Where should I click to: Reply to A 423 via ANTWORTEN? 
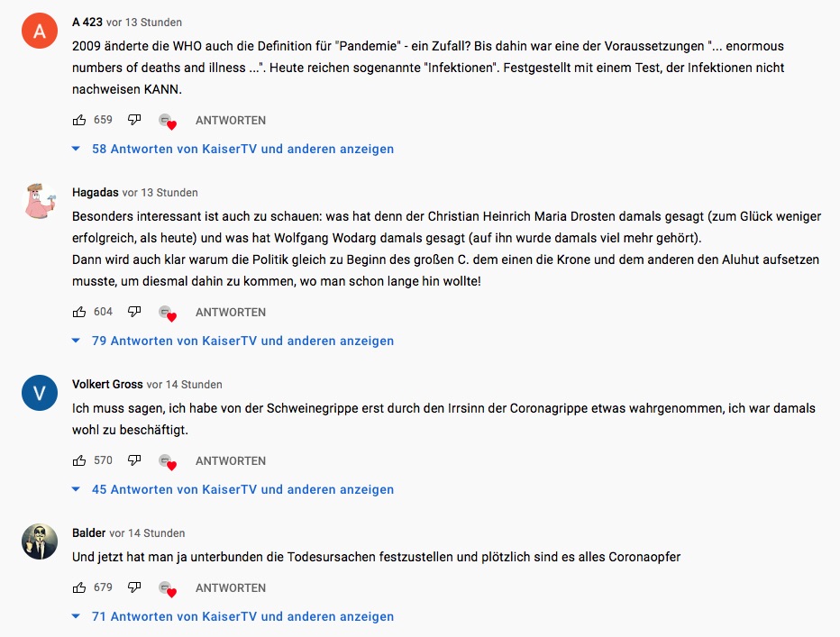[231, 120]
